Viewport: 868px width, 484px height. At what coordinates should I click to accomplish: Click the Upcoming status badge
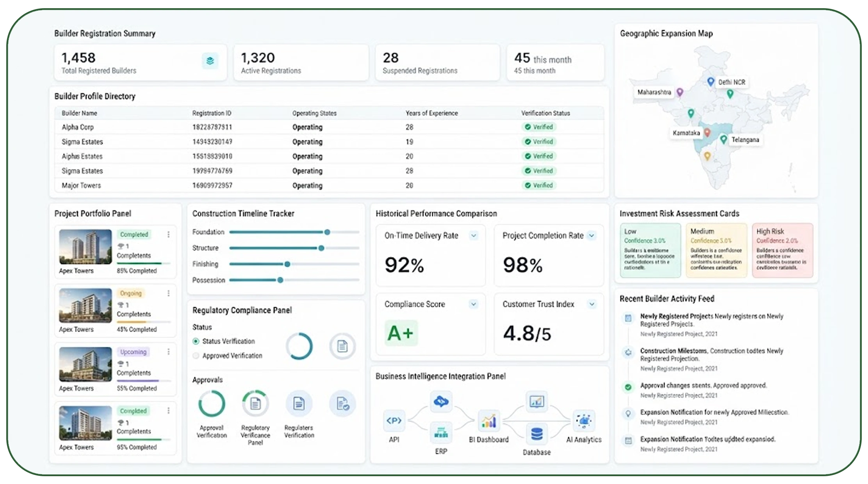(x=133, y=352)
